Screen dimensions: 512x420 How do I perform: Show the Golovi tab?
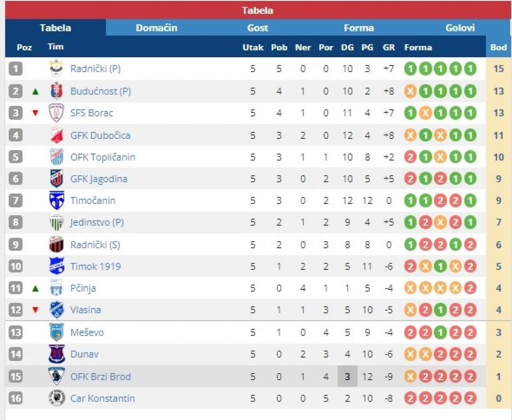coord(460,28)
